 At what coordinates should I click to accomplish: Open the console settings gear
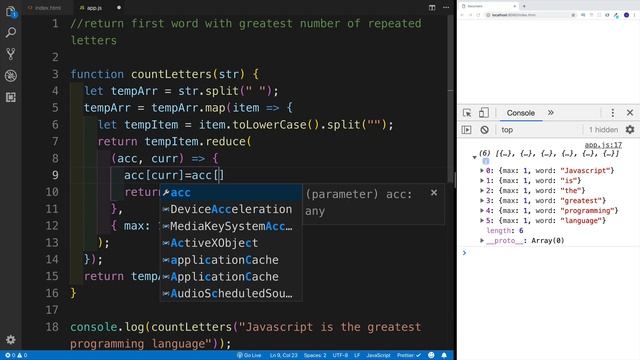[630, 130]
